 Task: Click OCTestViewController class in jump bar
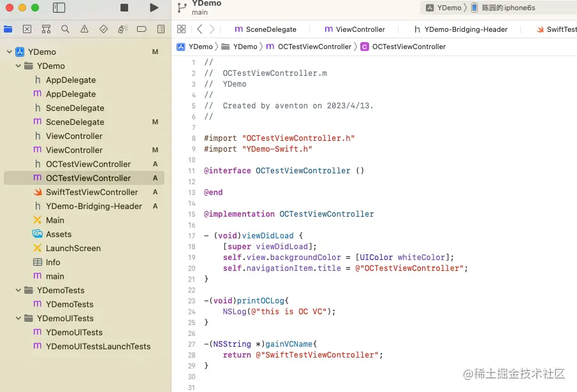click(x=403, y=47)
